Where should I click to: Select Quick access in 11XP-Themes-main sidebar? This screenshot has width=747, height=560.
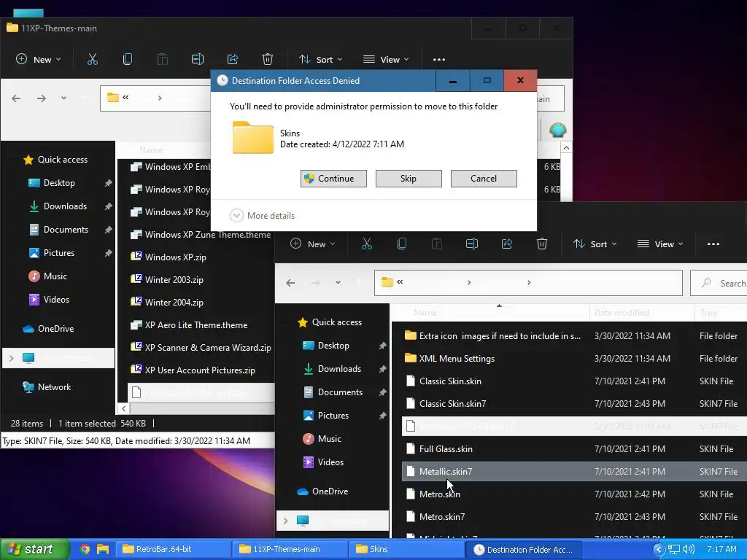coord(63,160)
